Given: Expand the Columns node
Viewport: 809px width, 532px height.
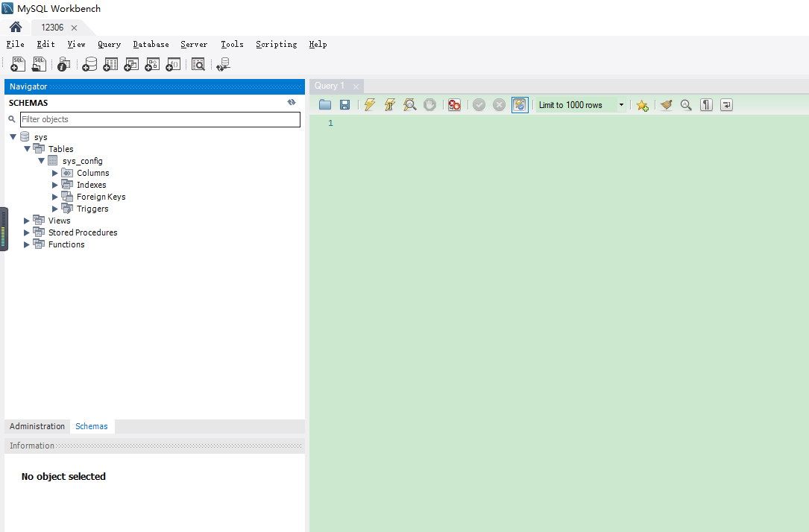Looking at the screenshot, I should coord(54,173).
